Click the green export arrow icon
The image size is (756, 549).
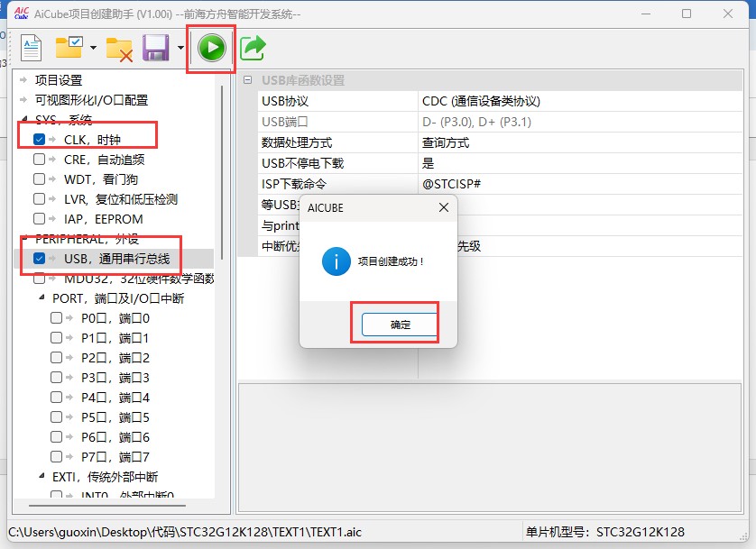[x=253, y=48]
